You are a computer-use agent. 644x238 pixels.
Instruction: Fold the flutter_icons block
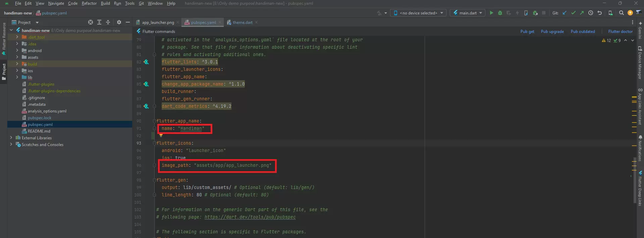tap(154, 143)
